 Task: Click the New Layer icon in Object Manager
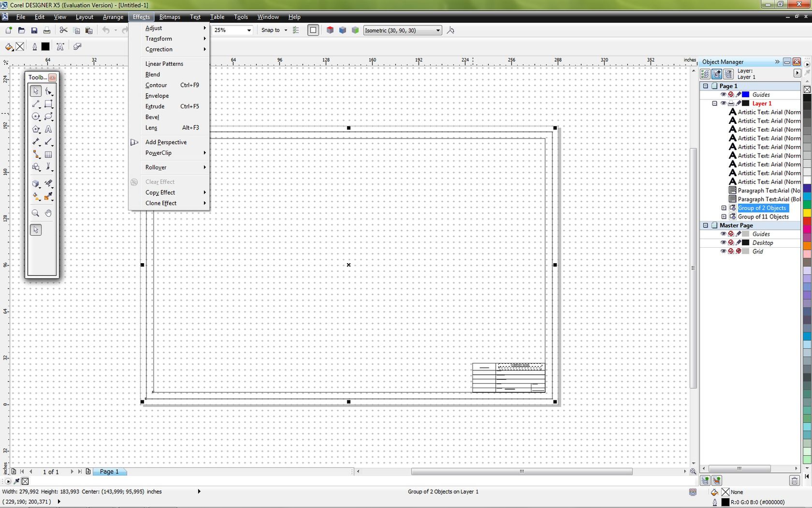pos(705,480)
